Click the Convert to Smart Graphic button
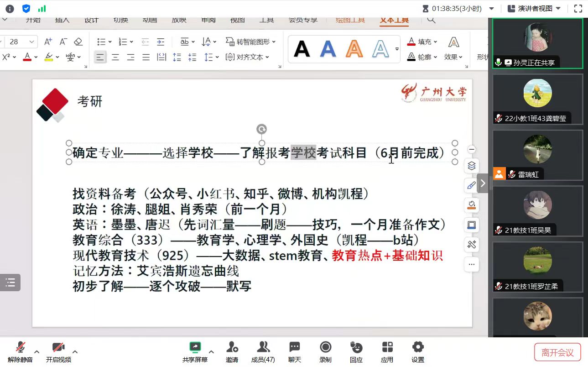 [250, 42]
